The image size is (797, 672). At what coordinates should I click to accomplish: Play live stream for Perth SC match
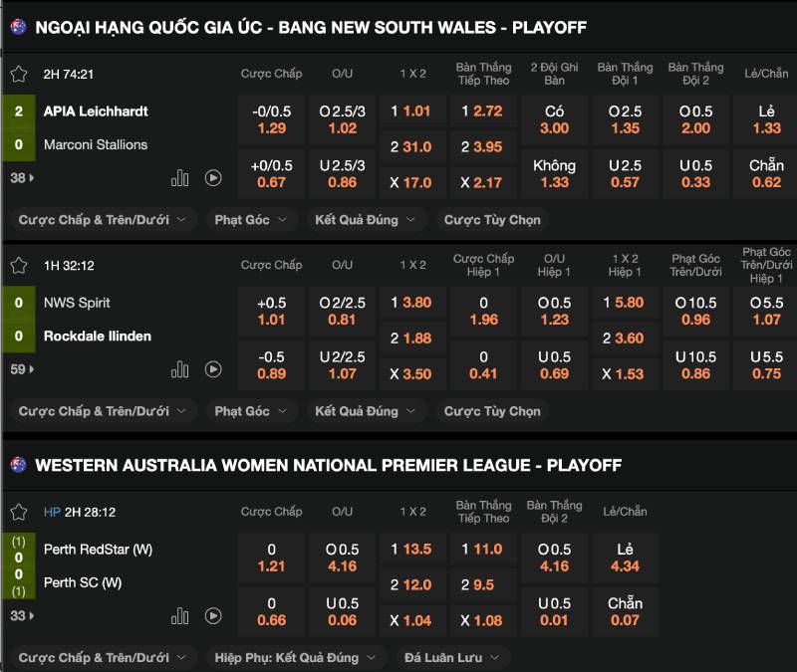213,616
